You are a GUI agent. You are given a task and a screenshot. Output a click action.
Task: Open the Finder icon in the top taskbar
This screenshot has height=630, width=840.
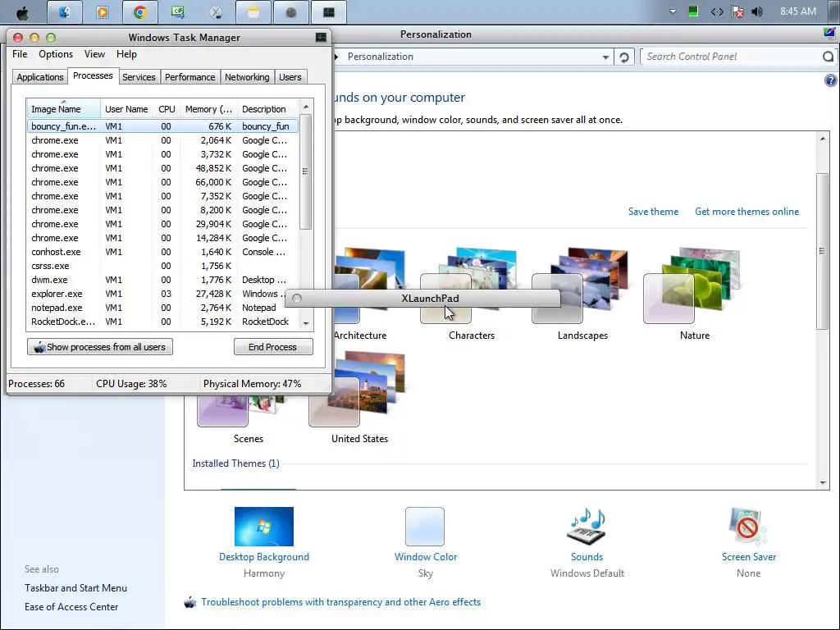coord(64,12)
